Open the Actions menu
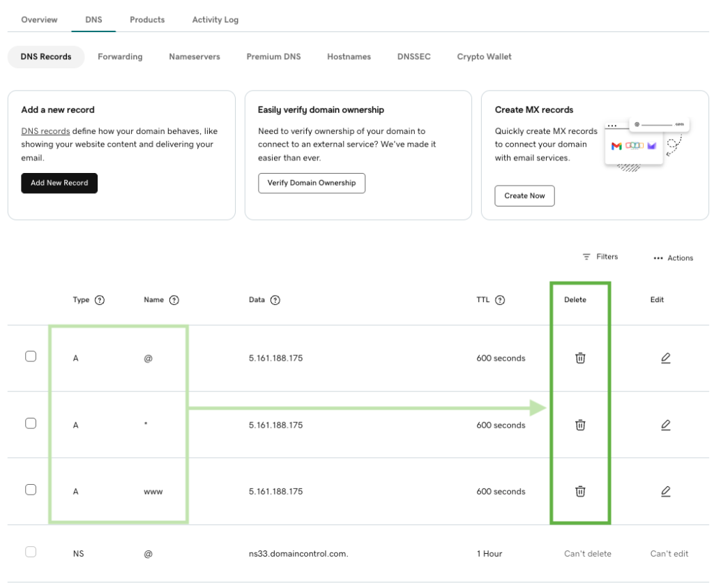This screenshot has height=588, width=714. [x=673, y=257]
